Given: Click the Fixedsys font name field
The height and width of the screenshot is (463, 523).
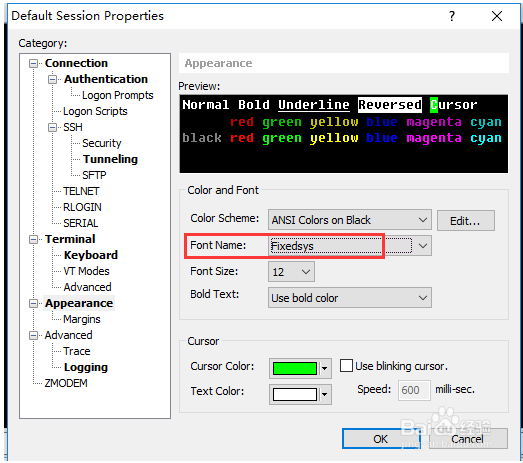Looking at the screenshot, I should click(341, 246).
